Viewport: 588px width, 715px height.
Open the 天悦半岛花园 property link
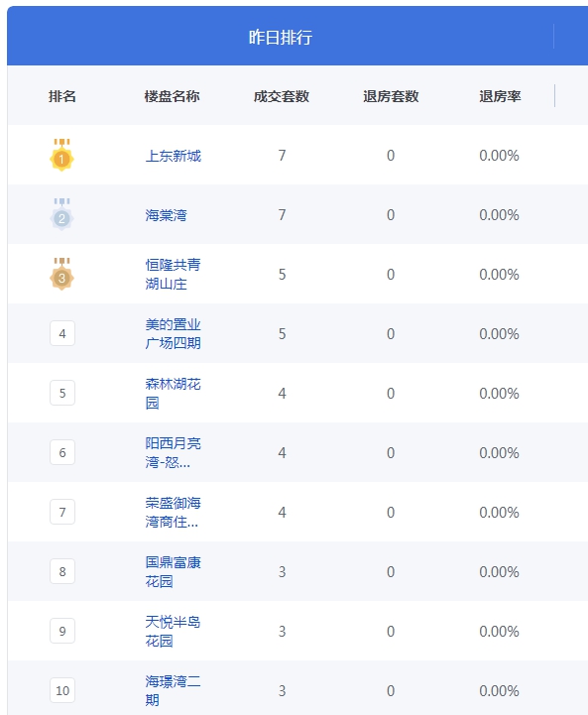click(174, 631)
